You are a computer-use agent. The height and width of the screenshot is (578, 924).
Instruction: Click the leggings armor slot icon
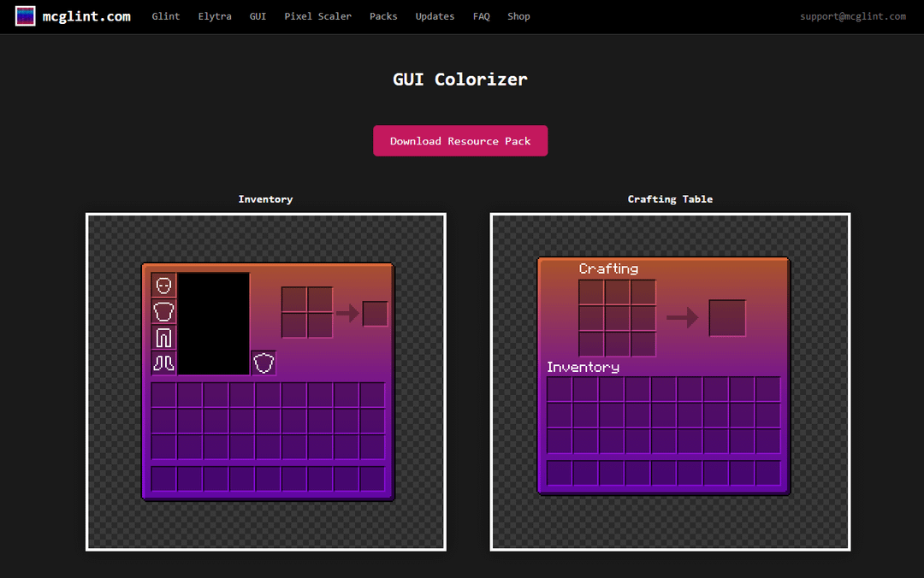coord(163,337)
